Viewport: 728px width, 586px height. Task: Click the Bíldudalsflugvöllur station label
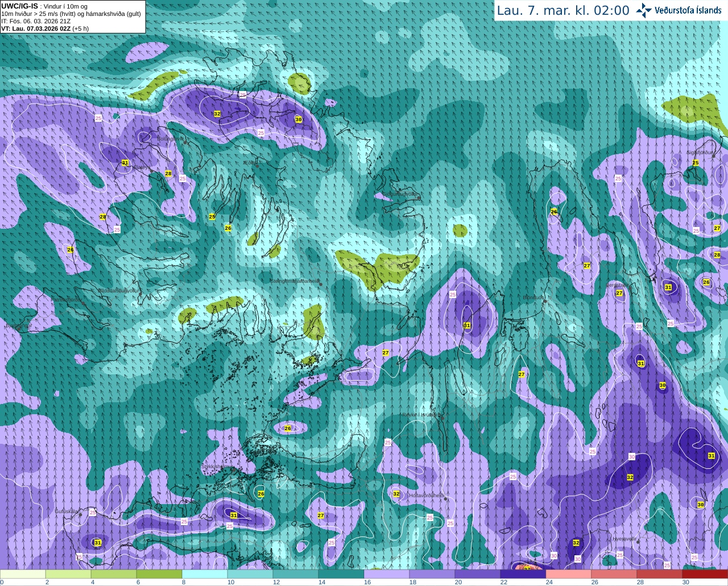pyautogui.click(x=119, y=290)
